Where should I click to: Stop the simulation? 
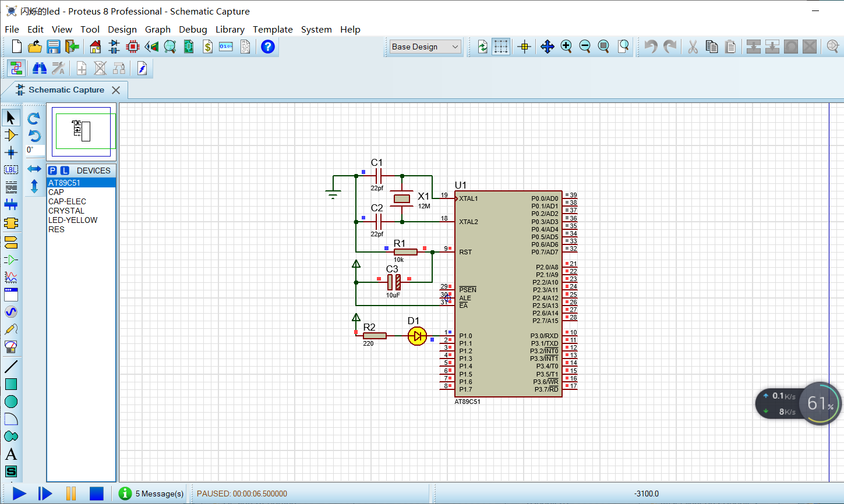97,494
